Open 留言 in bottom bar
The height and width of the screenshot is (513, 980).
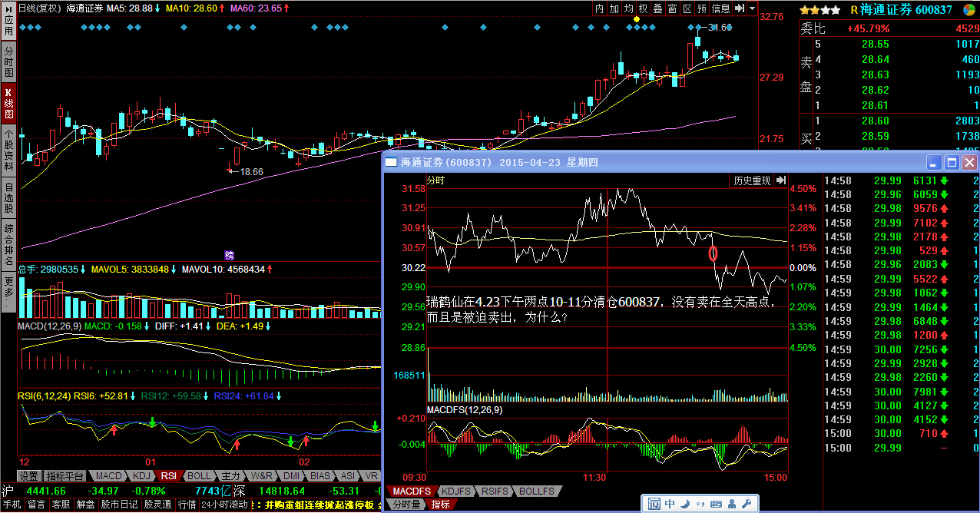click(x=36, y=505)
